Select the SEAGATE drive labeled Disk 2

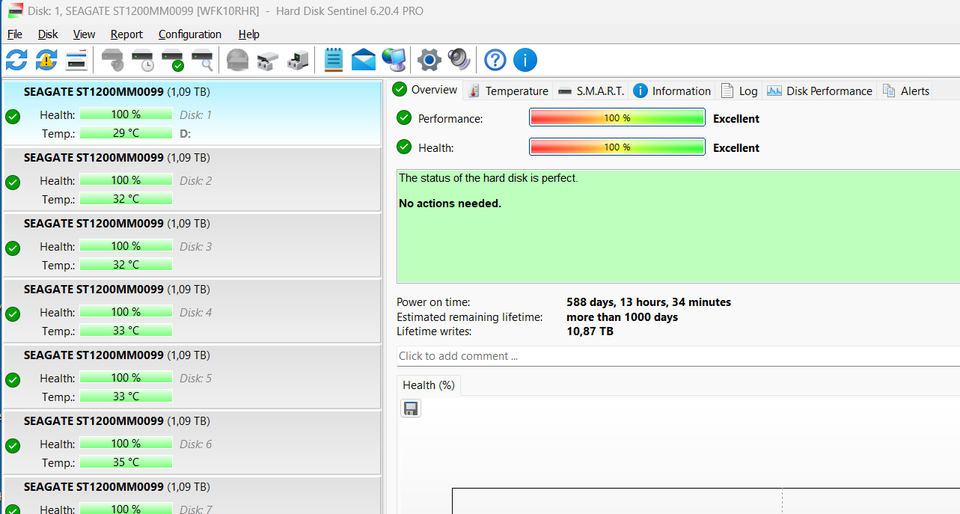click(192, 181)
